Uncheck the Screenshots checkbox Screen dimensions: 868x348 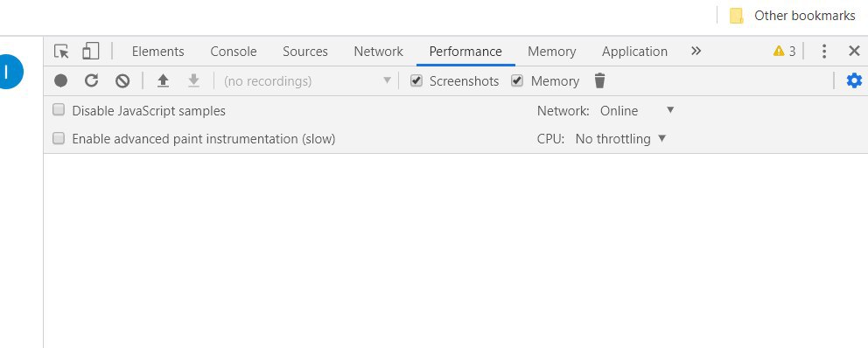point(416,81)
